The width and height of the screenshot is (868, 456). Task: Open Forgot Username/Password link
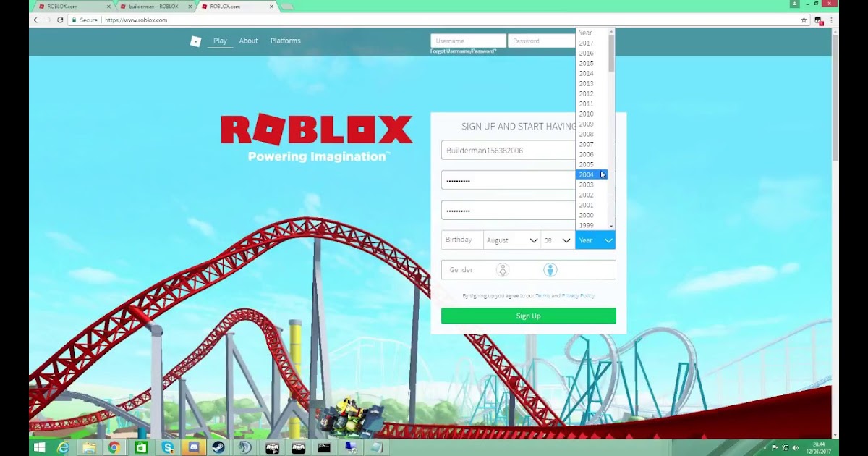point(463,51)
